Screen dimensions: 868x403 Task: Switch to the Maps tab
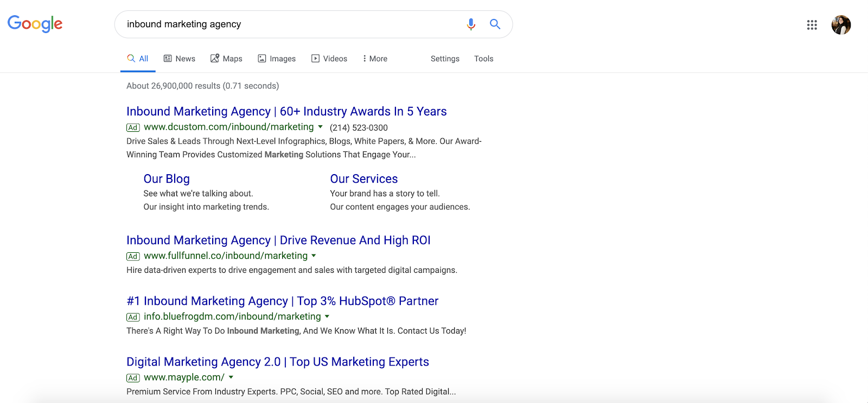point(226,59)
